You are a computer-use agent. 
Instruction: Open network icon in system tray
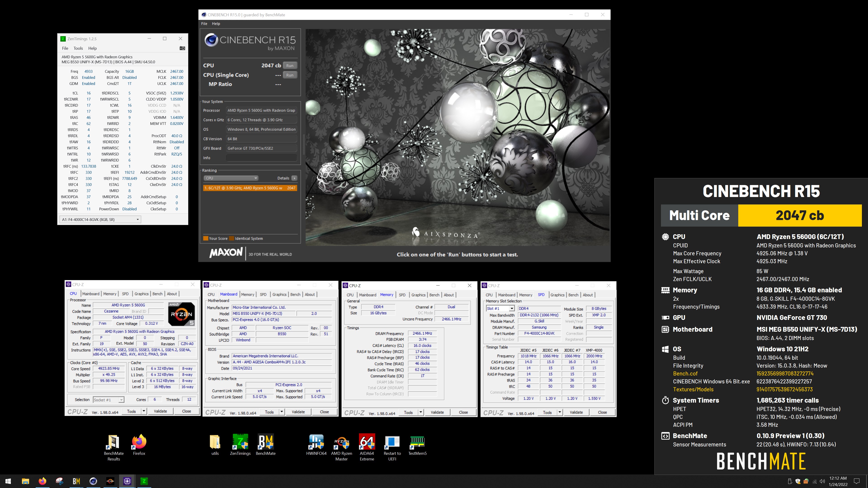814,481
